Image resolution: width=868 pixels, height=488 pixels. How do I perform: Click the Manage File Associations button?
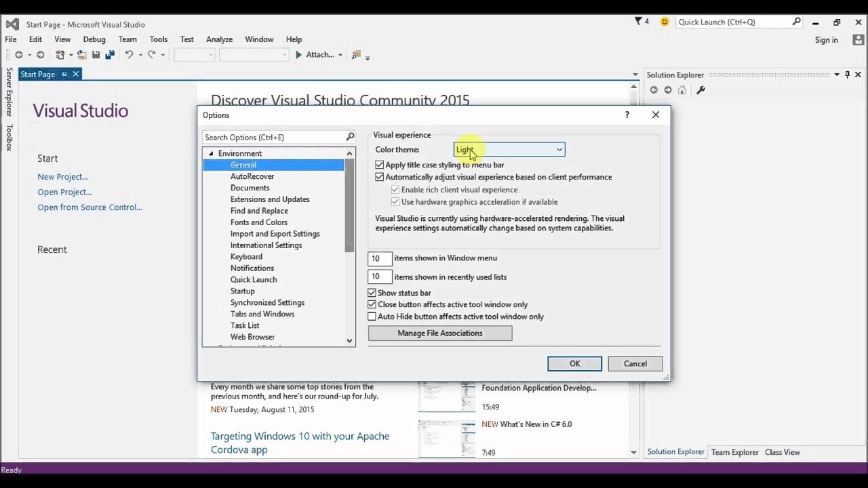coord(440,333)
